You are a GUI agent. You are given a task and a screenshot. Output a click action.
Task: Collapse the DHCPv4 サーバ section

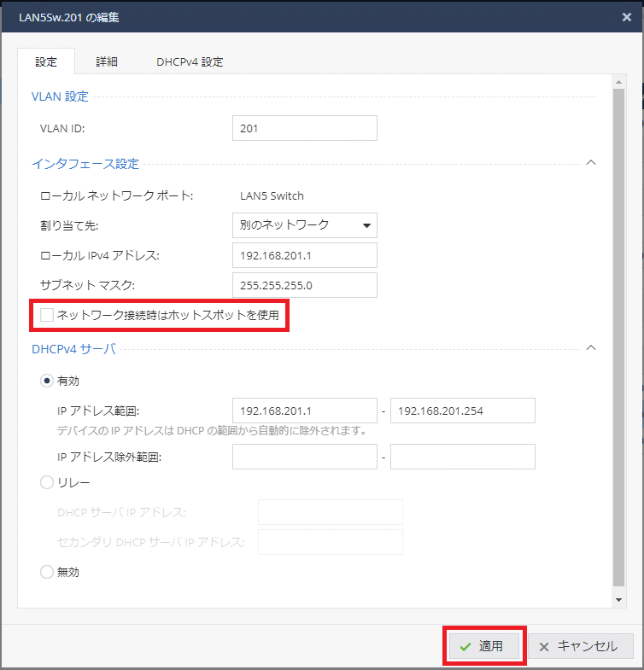tap(591, 347)
